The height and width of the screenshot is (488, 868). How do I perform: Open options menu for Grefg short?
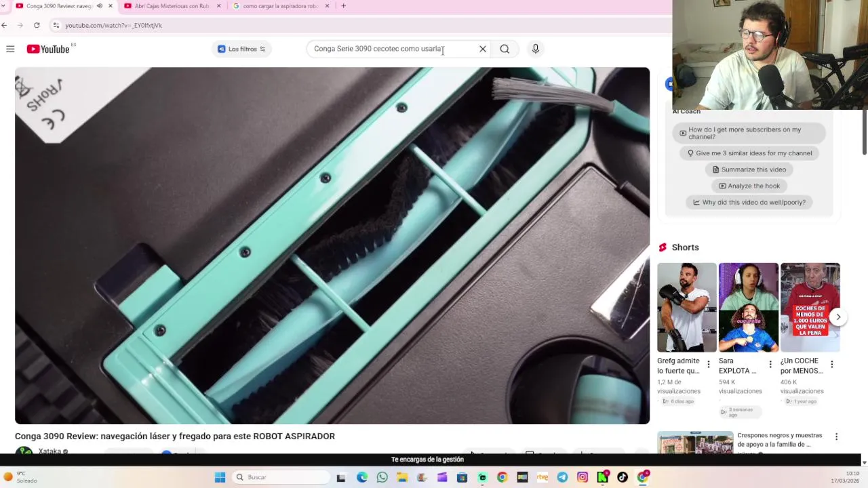coord(709,365)
